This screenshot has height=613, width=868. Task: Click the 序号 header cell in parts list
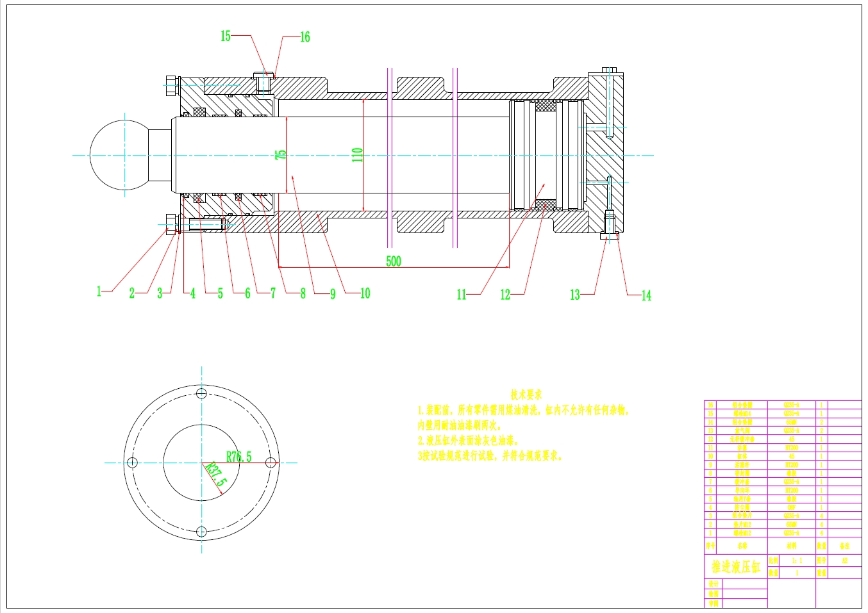coord(710,546)
